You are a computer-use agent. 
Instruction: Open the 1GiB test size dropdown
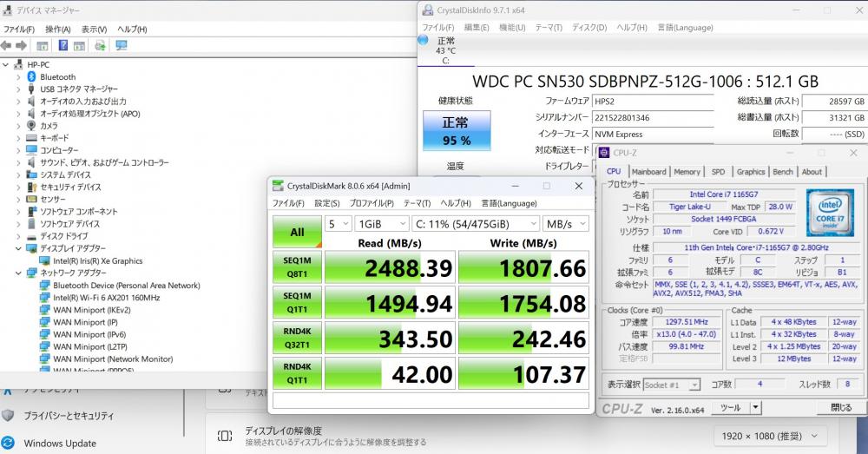click(382, 224)
